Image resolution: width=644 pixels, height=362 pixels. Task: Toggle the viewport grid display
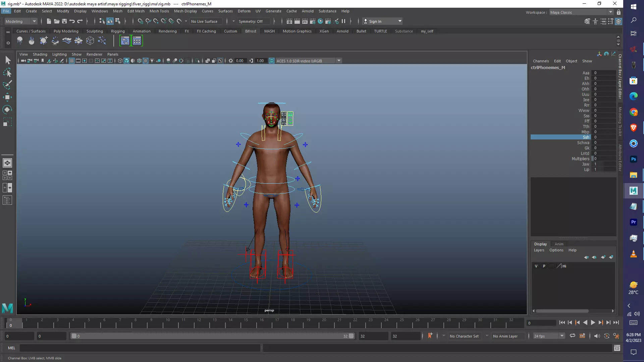tap(71, 61)
